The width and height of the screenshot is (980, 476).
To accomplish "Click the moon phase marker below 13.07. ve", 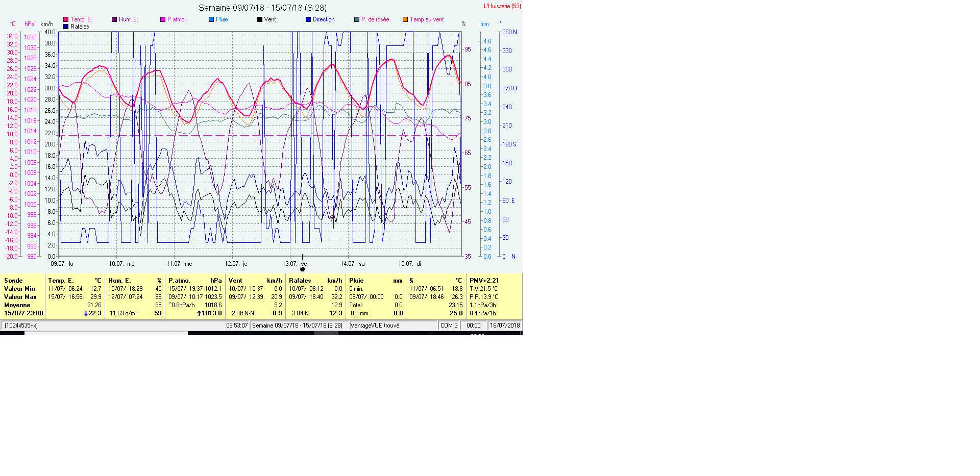I will pyautogui.click(x=302, y=269).
